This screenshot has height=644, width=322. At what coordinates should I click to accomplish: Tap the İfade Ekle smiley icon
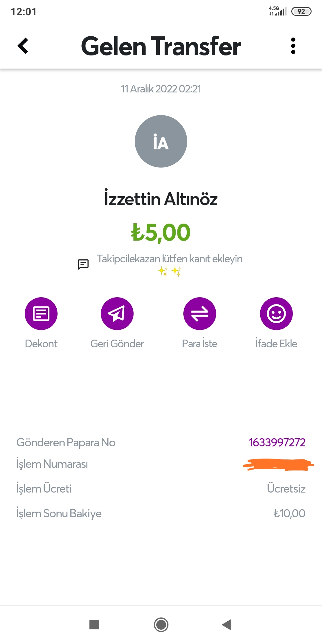[x=276, y=314]
